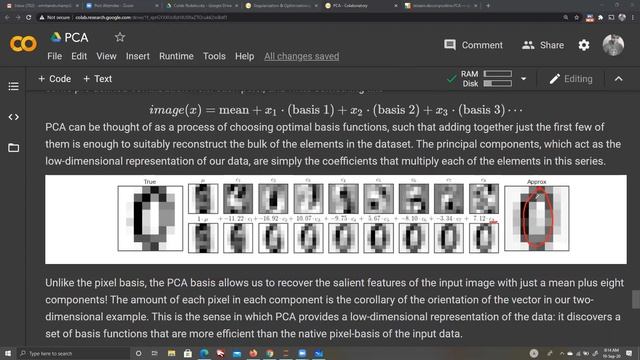Go forward in browser history
640x360 pixels.
(x=18, y=18)
